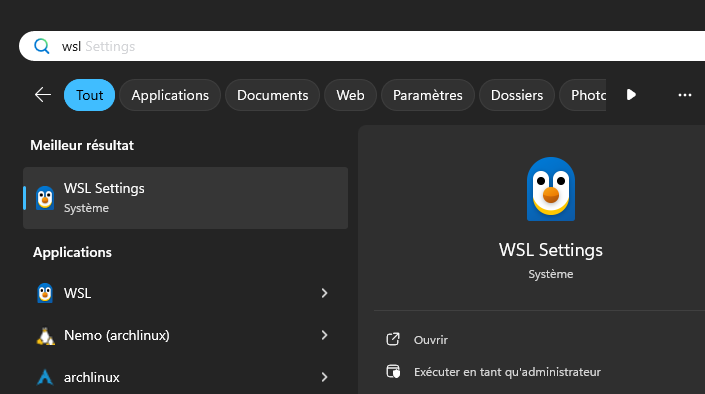Open the three-dot options menu
This screenshot has width=705, height=394.
pos(685,95)
